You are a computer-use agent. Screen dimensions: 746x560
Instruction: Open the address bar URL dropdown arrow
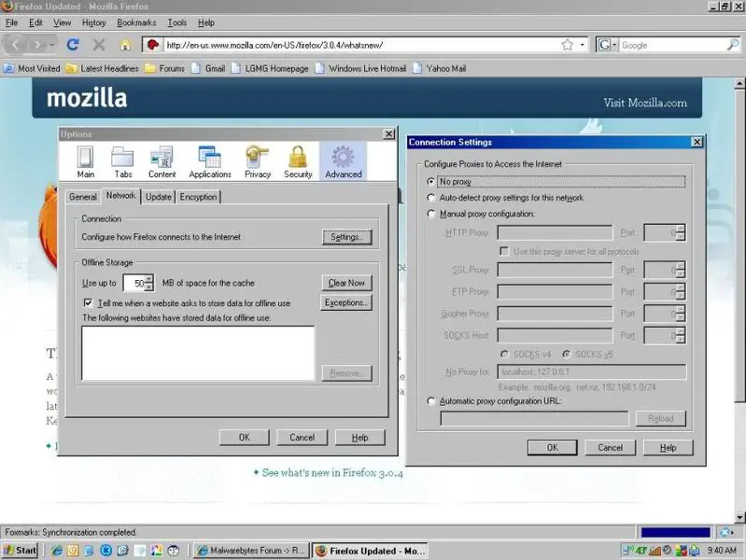pyautogui.click(x=583, y=45)
